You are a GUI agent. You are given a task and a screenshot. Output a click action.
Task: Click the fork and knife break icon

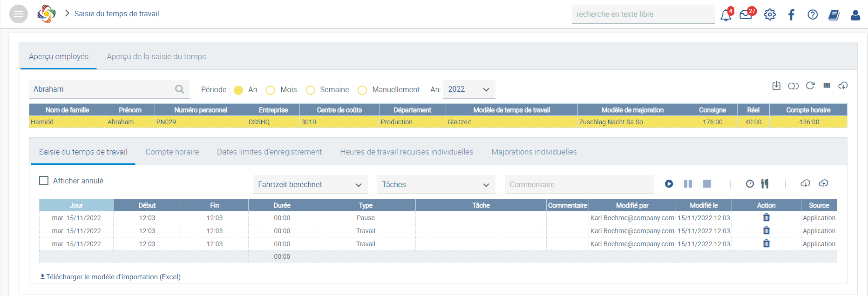tap(765, 184)
